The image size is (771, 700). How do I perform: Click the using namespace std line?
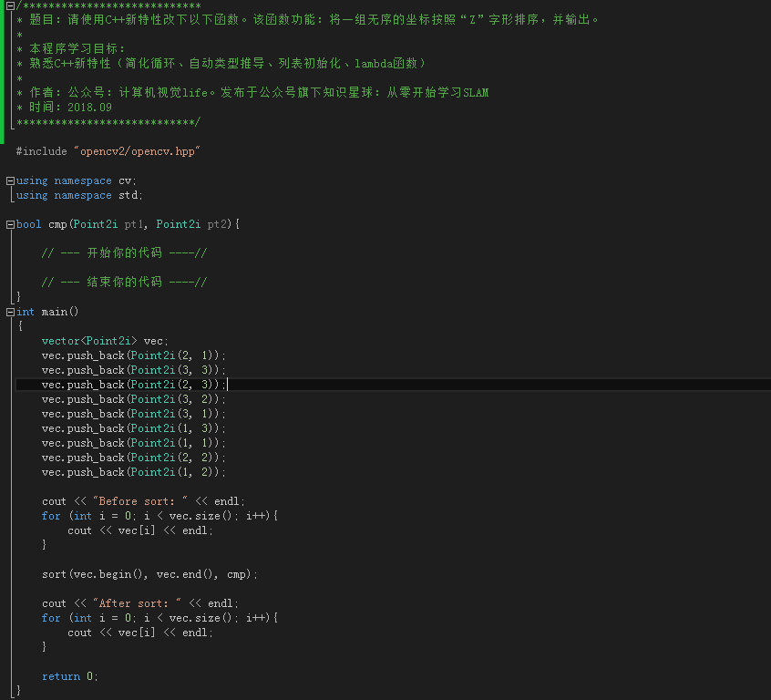[79, 195]
